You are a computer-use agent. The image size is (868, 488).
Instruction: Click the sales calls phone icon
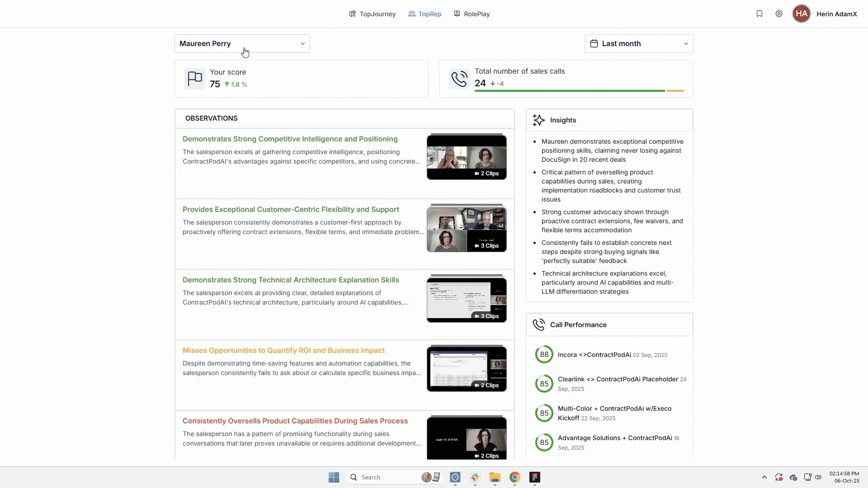point(459,79)
